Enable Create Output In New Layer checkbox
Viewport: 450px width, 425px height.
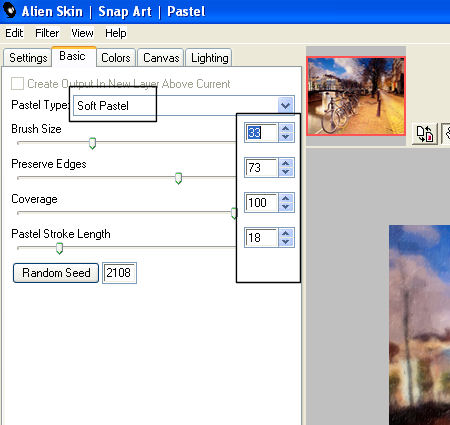(x=17, y=84)
